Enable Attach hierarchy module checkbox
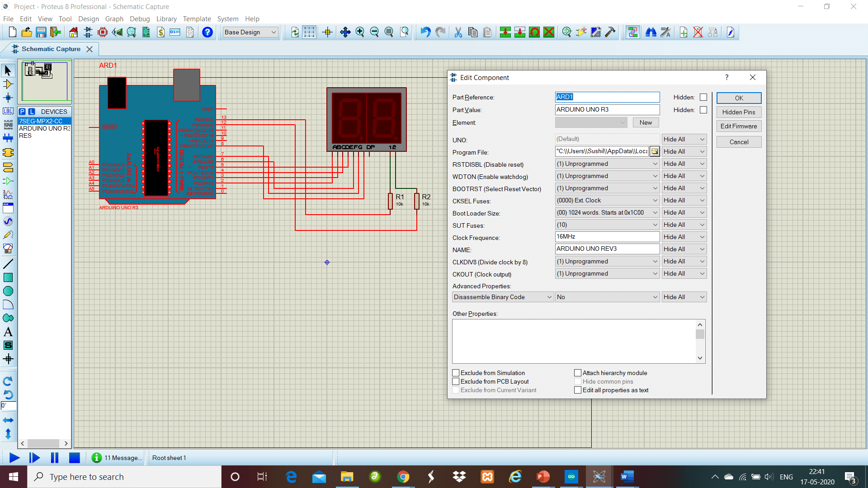Viewport: 868px width, 488px height. pos(578,373)
